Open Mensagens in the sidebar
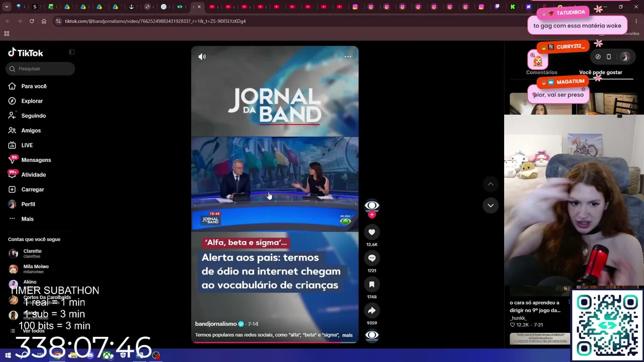The height and width of the screenshot is (362, 644). pos(36,160)
